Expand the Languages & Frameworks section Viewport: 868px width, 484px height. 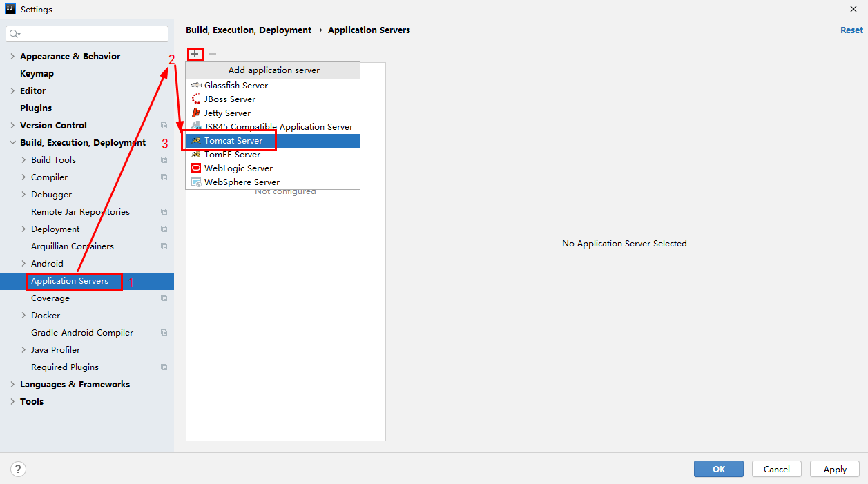[12, 385]
